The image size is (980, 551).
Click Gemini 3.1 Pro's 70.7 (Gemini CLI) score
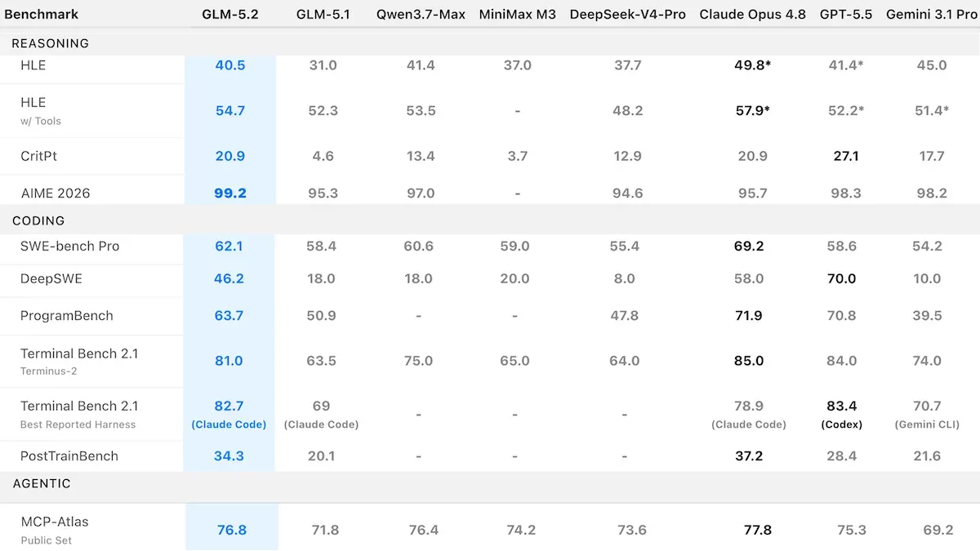pos(927,414)
